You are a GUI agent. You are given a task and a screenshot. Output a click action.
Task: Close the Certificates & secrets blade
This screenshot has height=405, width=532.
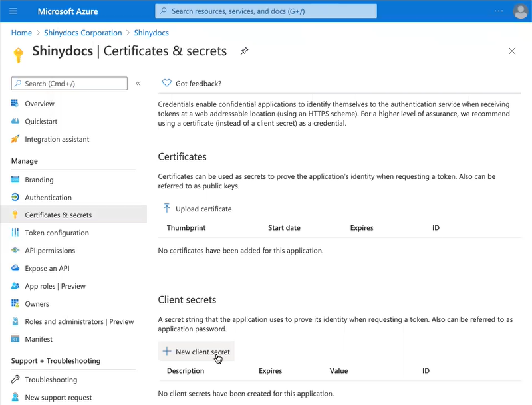(511, 51)
